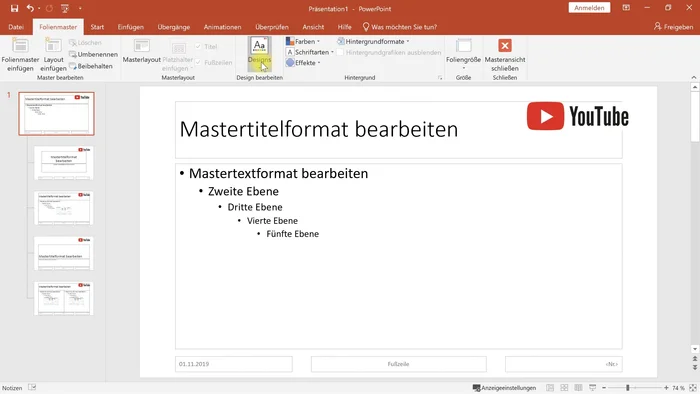This screenshot has width=700, height=394.
Task: Switch to Normal view icon
Action: click(550, 388)
